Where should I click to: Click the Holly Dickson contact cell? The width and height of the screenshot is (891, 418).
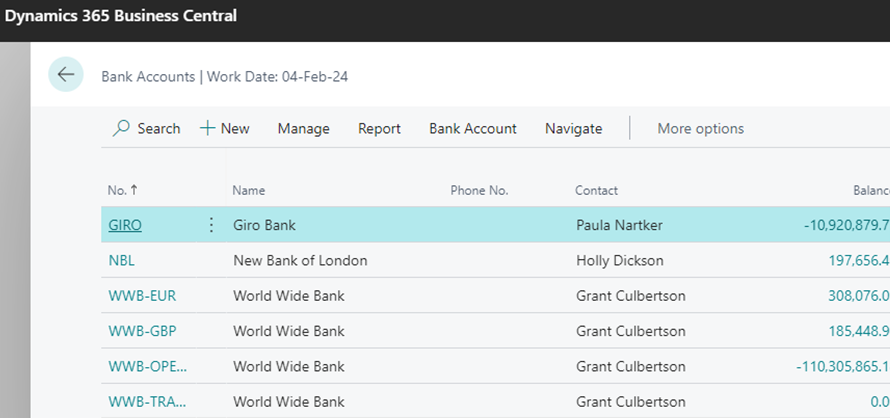[619, 261]
